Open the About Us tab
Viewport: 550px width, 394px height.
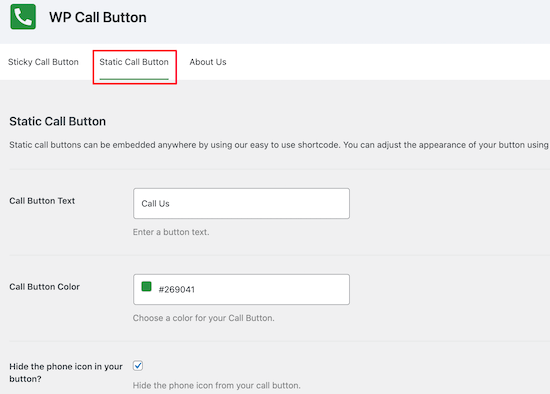click(208, 62)
